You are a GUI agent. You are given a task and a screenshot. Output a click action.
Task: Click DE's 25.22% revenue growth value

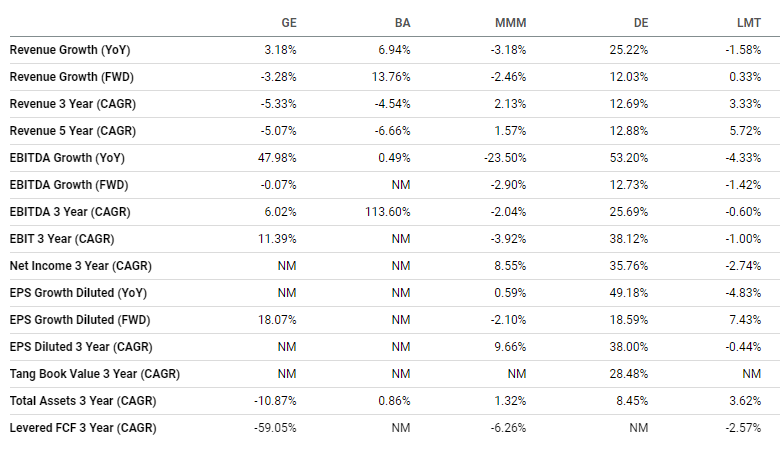[x=629, y=50]
